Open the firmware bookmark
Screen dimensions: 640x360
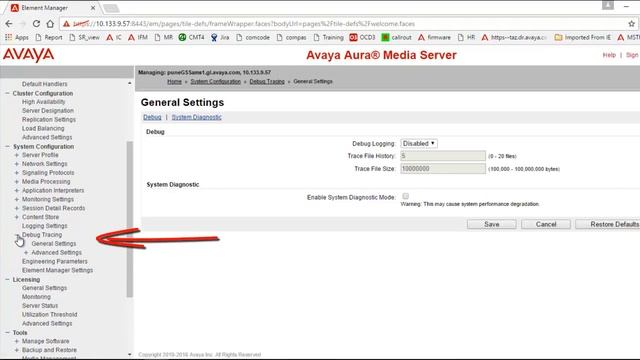pos(434,37)
